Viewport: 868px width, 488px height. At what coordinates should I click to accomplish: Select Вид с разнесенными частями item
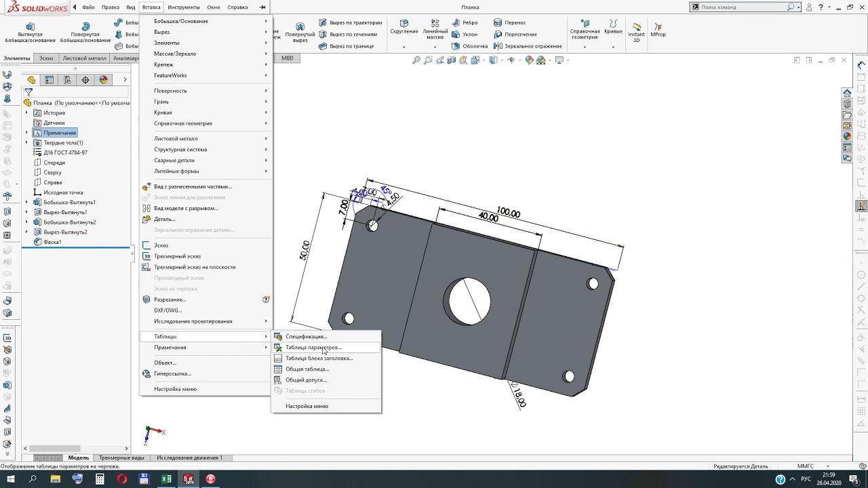pos(205,186)
